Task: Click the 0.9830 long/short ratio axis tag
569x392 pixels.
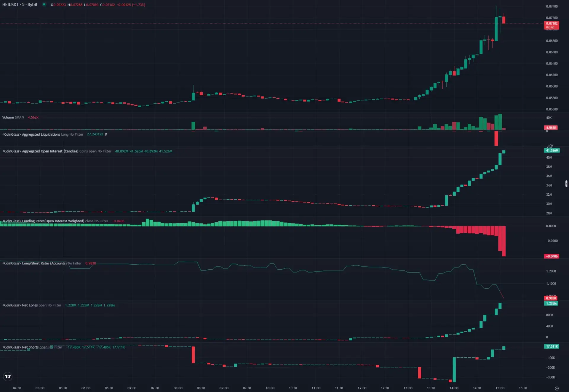Action: pos(551,298)
